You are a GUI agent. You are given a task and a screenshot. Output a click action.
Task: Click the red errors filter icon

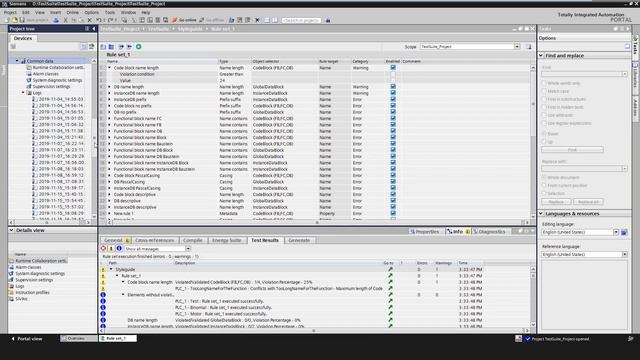tap(103, 249)
